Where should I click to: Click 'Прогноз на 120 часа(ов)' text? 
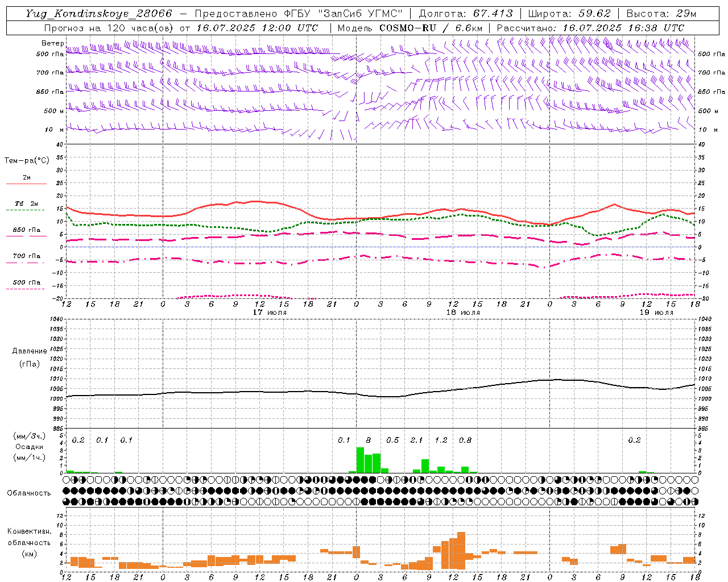109,28
